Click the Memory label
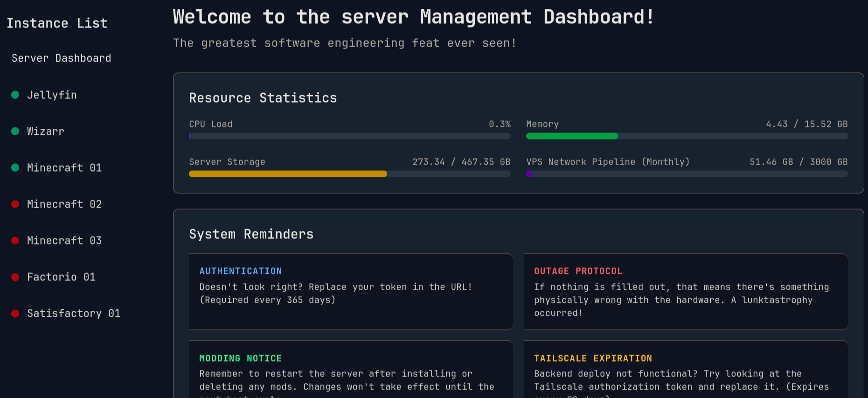 [542, 124]
